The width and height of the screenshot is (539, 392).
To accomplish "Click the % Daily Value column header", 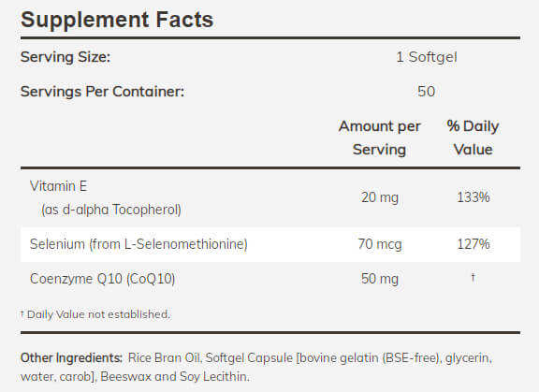I will (473, 138).
